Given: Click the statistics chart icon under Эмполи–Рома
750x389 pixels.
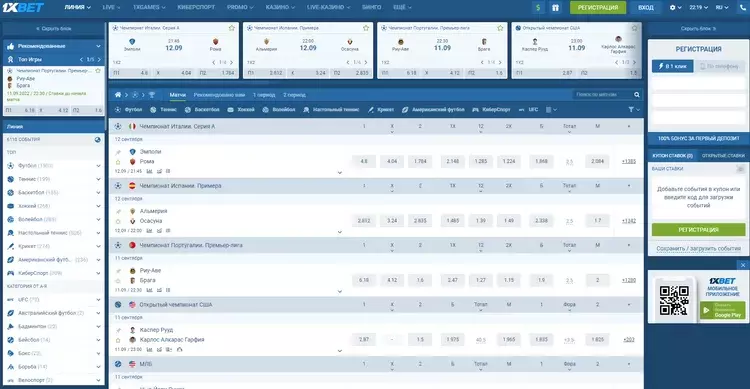Looking at the screenshot, I should click(x=149, y=171).
